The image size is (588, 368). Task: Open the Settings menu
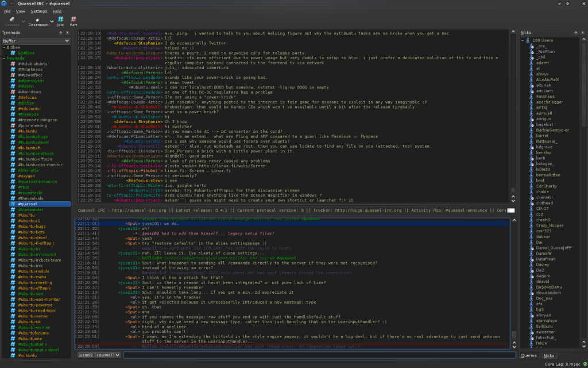[x=39, y=11]
